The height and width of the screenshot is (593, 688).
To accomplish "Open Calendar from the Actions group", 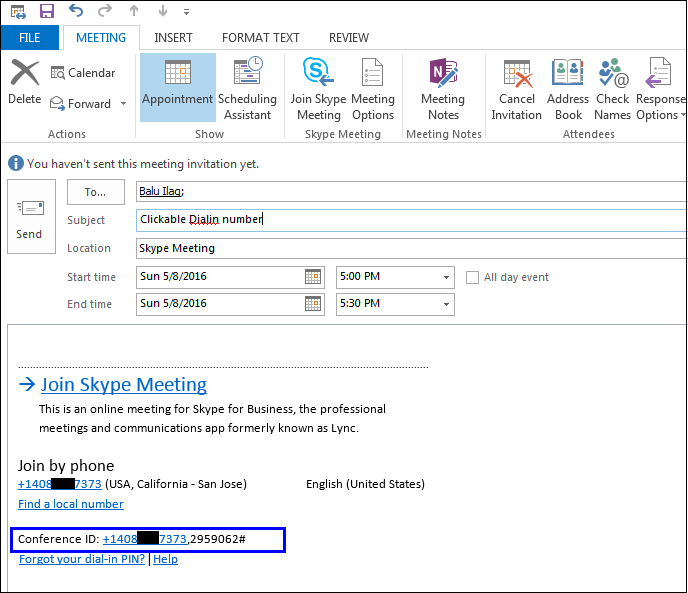I will 83,73.
